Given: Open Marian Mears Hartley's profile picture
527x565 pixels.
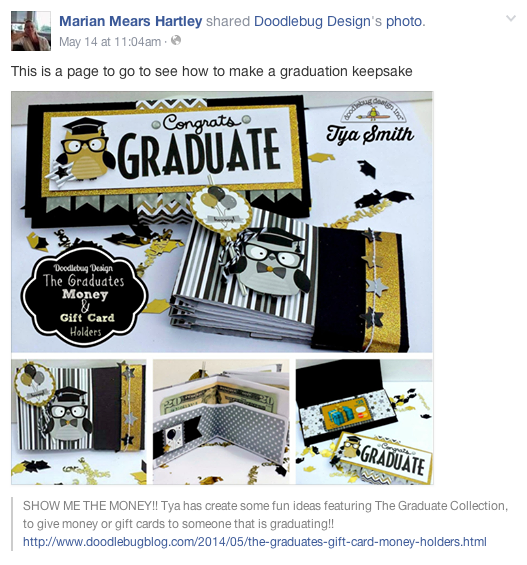Looking at the screenshot, I should click(31, 31).
